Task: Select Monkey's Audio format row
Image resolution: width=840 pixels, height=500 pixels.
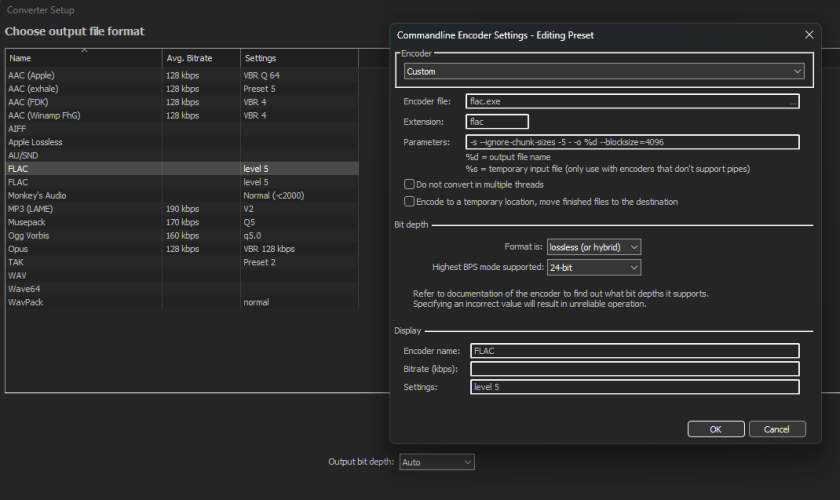Action: pyautogui.click(x=182, y=196)
